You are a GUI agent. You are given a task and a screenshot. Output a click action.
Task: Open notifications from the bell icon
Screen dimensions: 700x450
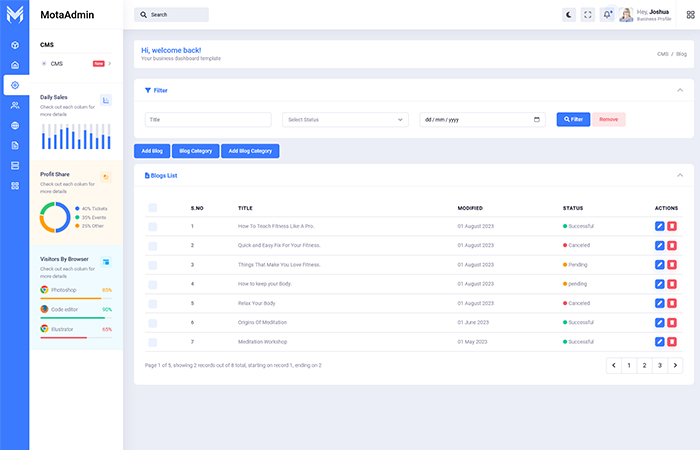pyautogui.click(x=607, y=15)
